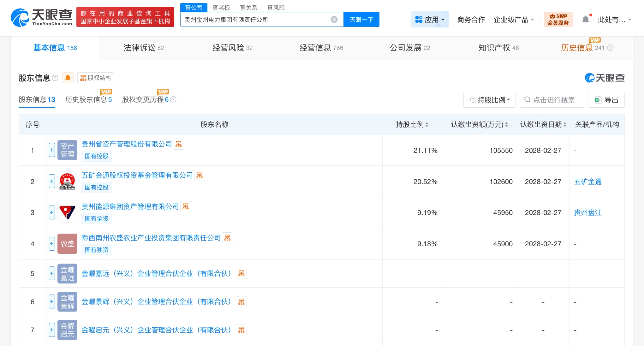This screenshot has width=644, height=346.
Task: Open equity structure icon for 五矿金通股权投资基金管理有限公司
Action: pos(200,176)
